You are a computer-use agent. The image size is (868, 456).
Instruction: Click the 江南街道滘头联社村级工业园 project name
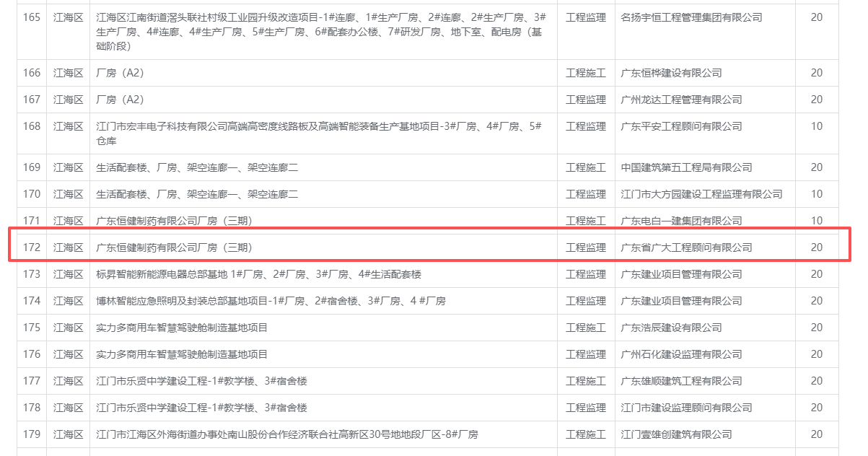coord(321,31)
